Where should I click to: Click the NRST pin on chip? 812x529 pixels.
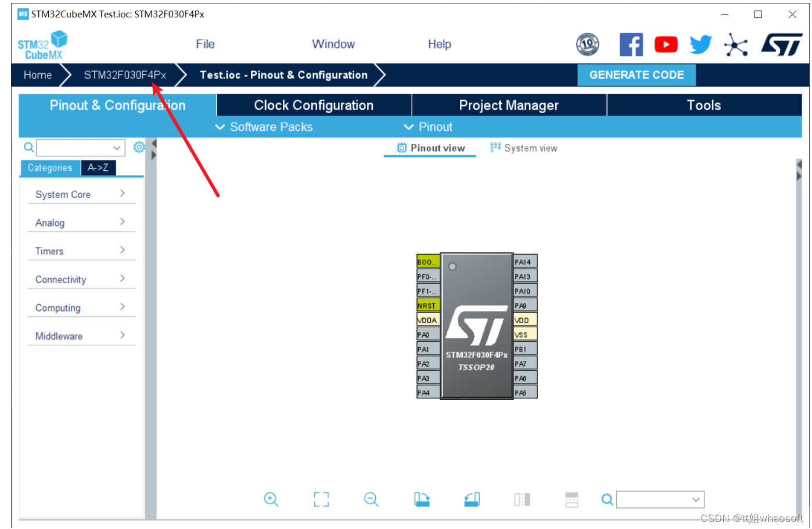pos(428,305)
